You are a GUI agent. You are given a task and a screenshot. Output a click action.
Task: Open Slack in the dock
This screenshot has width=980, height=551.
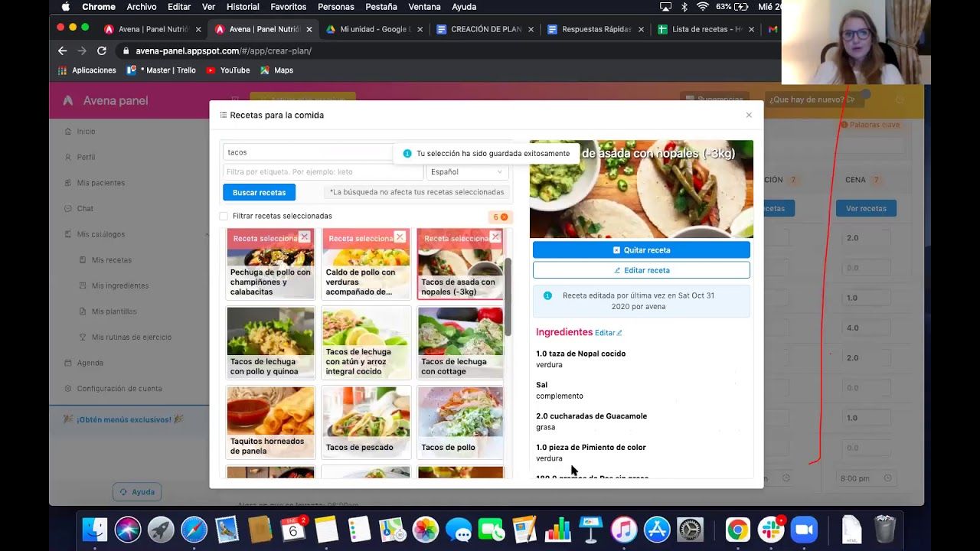[x=770, y=530]
